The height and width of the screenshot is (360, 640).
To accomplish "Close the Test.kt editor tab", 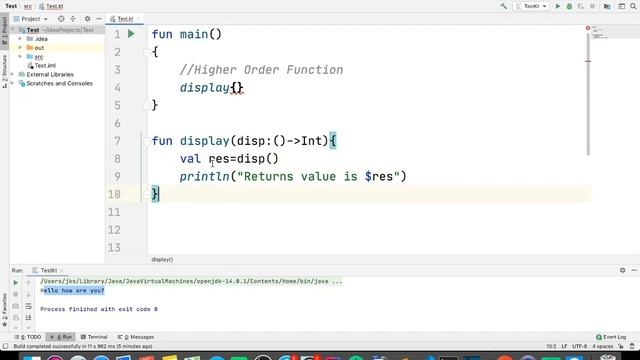I will point(138,19).
